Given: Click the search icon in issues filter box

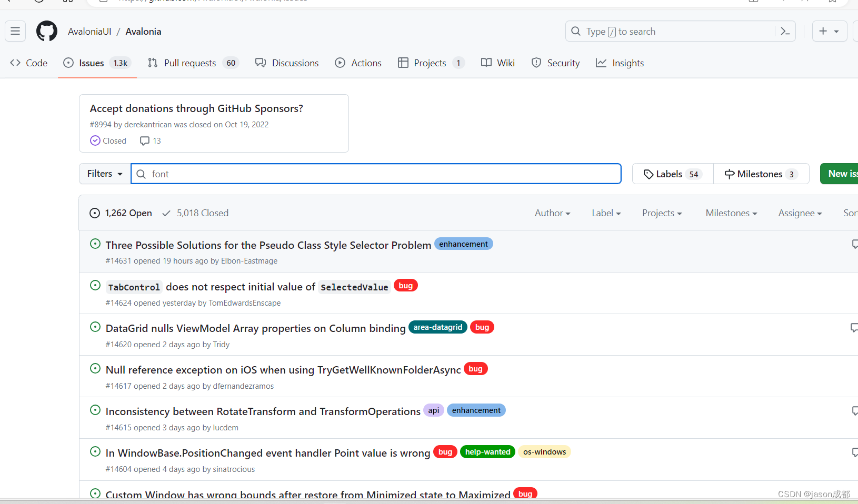Looking at the screenshot, I should pos(141,174).
